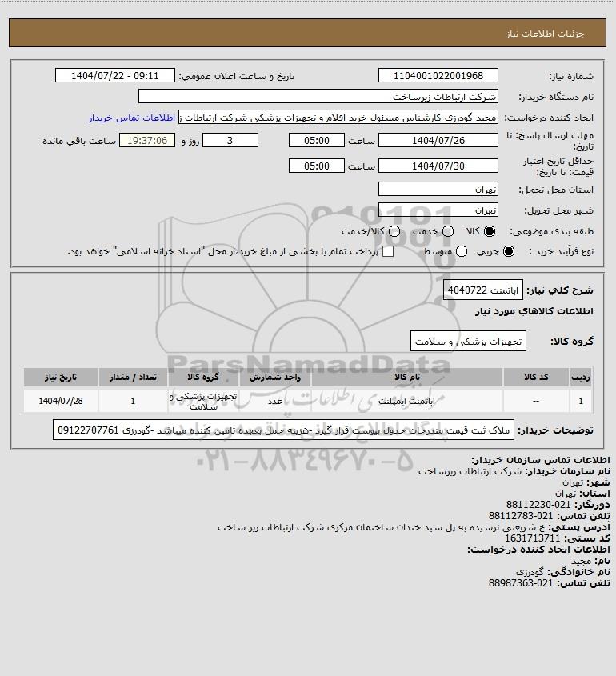Click the announcement date field 1404/07/22 - 09:11
The image size is (616, 676).
click(115, 75)
